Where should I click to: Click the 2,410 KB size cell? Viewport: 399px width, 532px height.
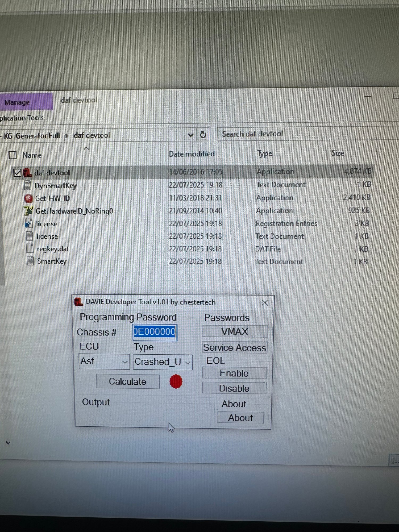tap(357, 197)
